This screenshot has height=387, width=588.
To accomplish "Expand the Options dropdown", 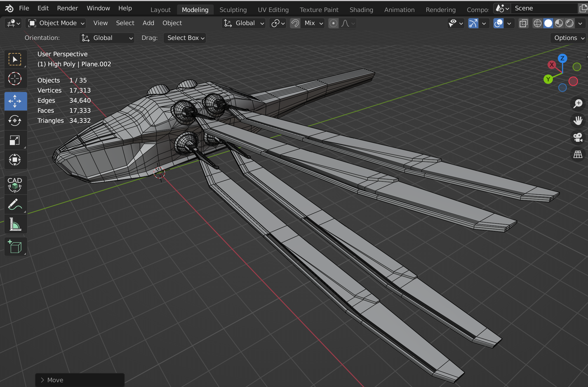I will 569,38.
